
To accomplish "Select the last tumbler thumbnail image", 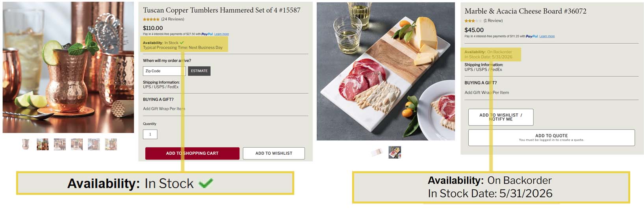I will (x=111, y=144).
